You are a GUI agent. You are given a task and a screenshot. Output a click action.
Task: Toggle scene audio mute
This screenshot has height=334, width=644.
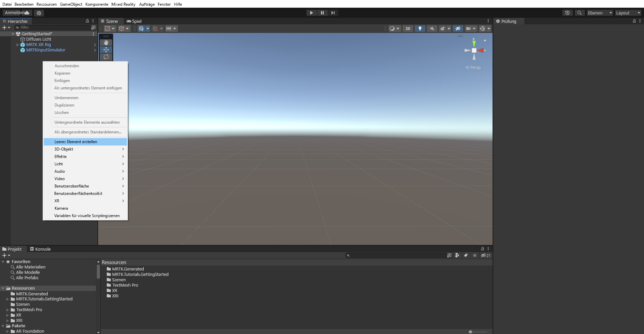tap(432, 29)
